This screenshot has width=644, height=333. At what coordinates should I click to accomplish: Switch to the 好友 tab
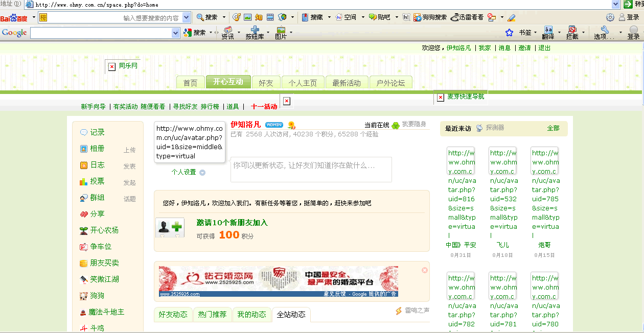pyautogui.click(x=266, y=83)
